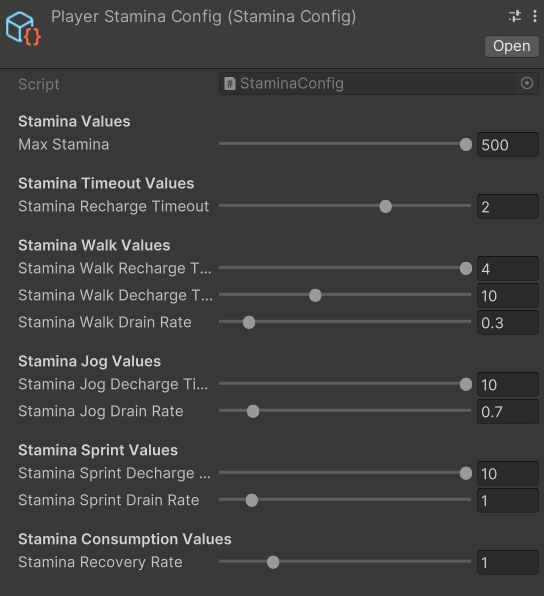This screenshot has width=544, height=596.
Task: Open the preset selector sliders icon
Action: pyautogui.click(x=515, y=16)
